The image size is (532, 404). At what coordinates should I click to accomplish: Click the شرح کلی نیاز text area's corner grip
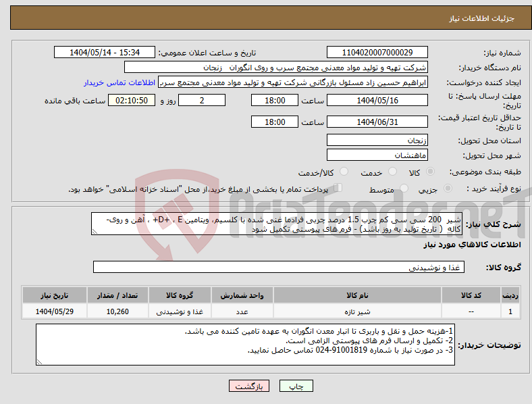click(95, 232)
